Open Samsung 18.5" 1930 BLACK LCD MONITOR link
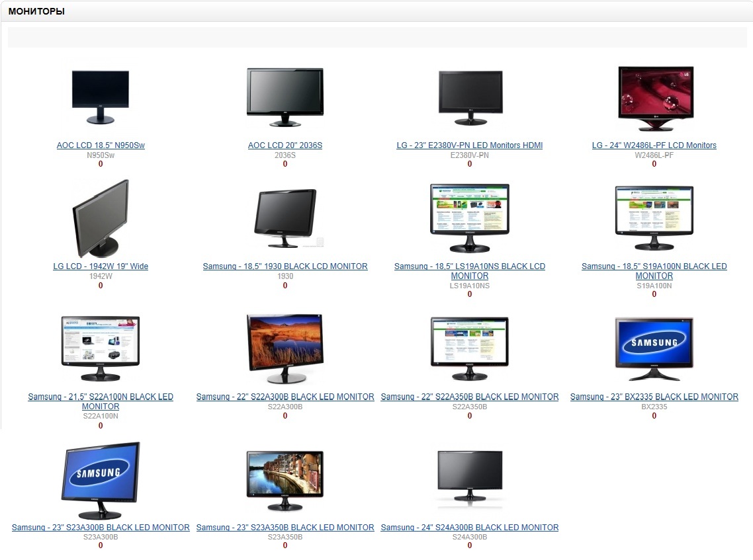Screen dimensions: 753x560 point(285,266)
